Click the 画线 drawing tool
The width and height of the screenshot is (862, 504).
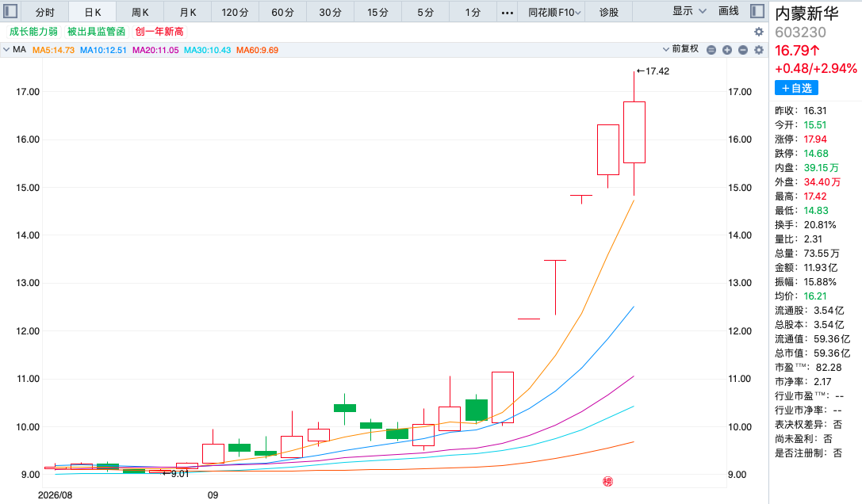pyautogui.click(x=729, y=11)
